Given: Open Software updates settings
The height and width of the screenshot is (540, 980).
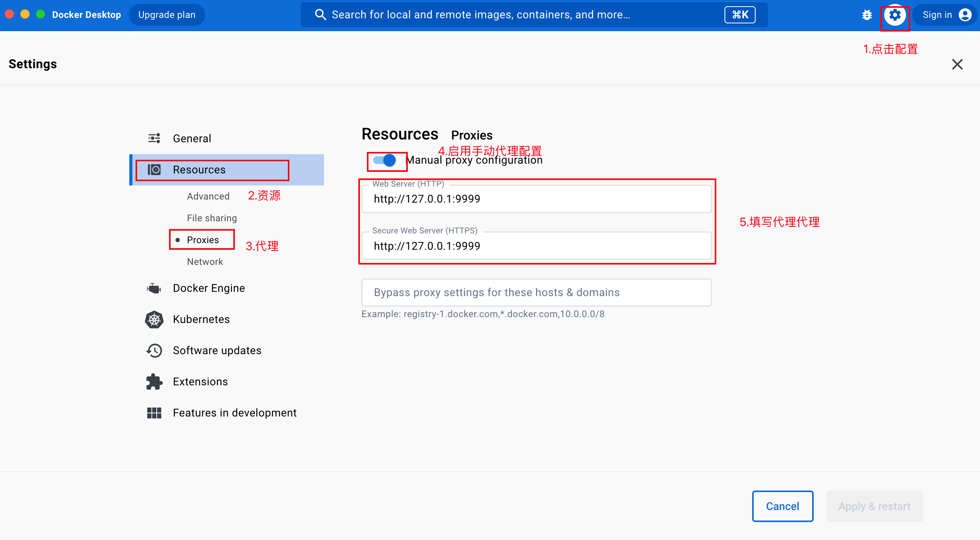Looking at the screenshot, I should (x=227, y=351).
